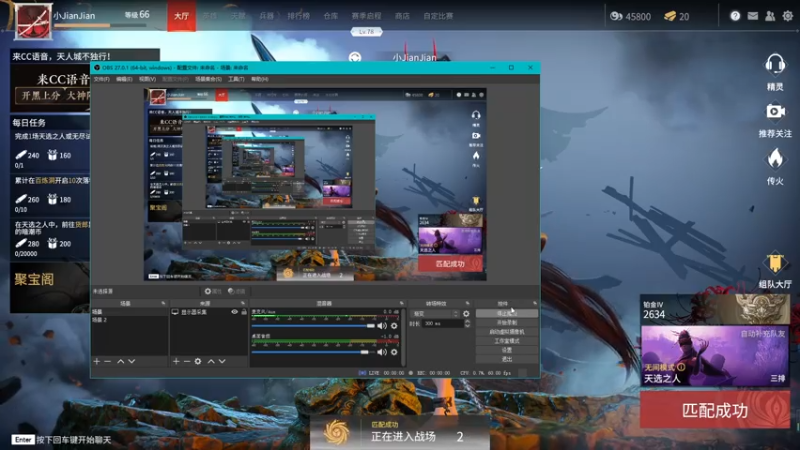Open 工具(T) menu in OBS
800x450 pixels.
[x=236, y=79]
